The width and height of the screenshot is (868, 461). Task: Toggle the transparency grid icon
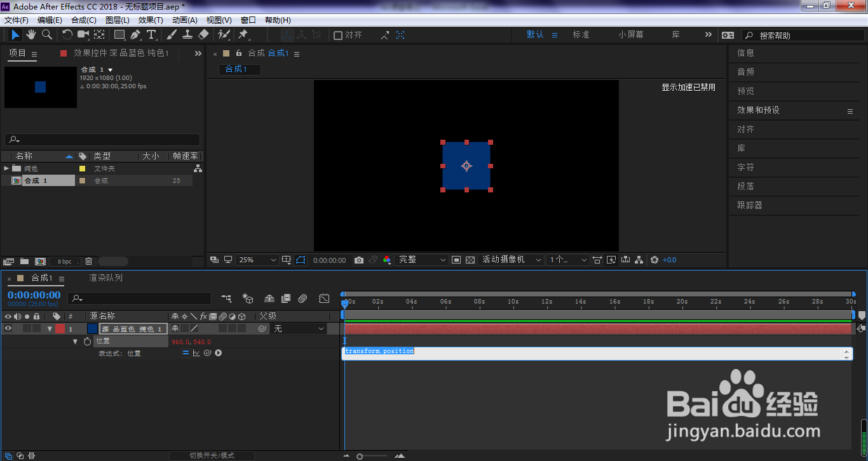(x=470, y=260)
